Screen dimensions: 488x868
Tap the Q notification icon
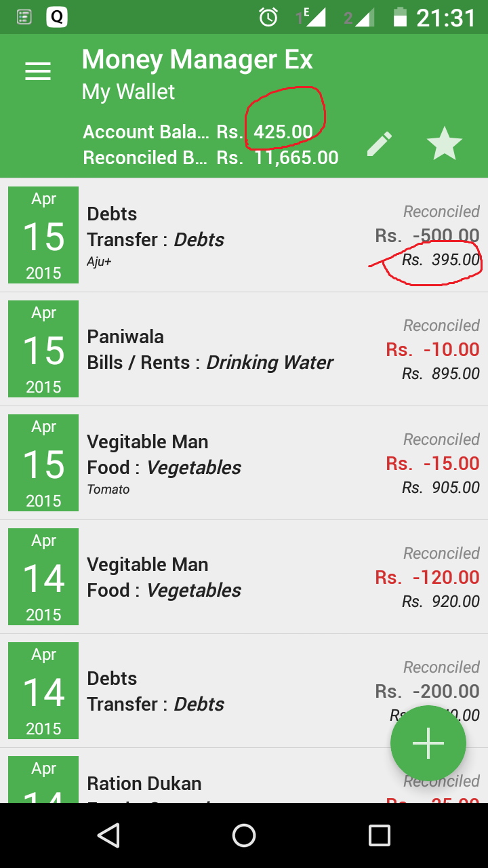[x=57, y=17]
